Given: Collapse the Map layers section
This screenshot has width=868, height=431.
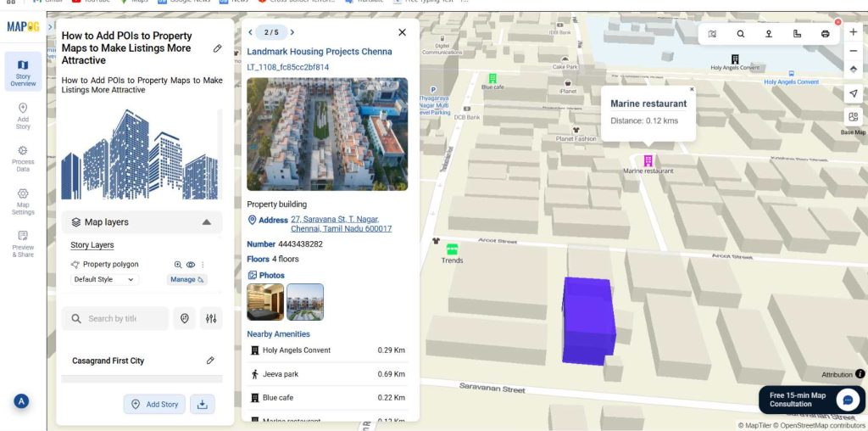Looking at the screenshot, I should point(206,222).
